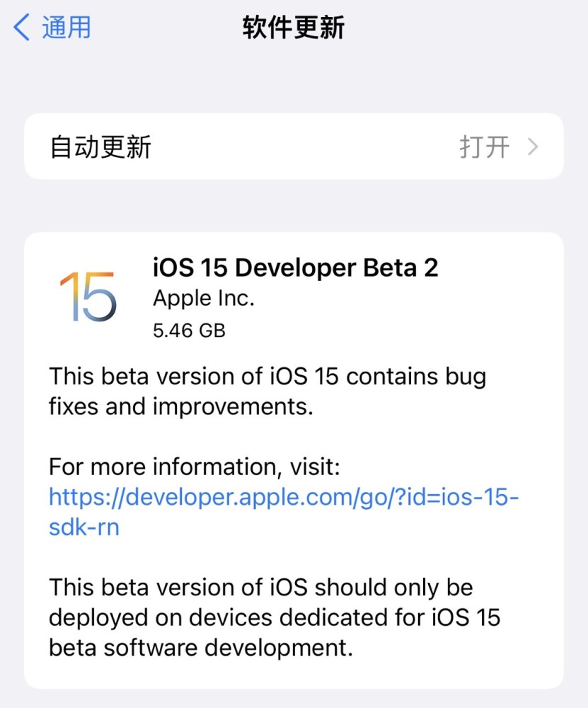Tap the "5.46 GB" download size

(189, 330)
